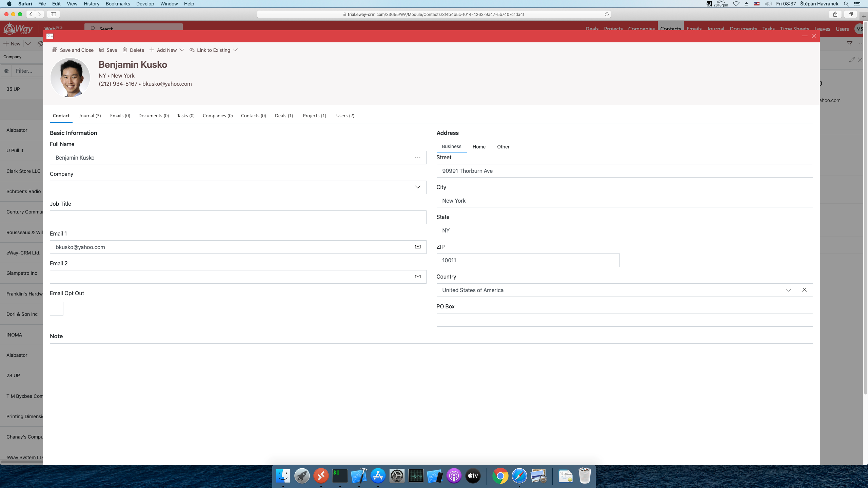Viewport: 868px width, 488px height.
Task: Click the Projects module icon in navbar
Action: [x=613, y=28]
